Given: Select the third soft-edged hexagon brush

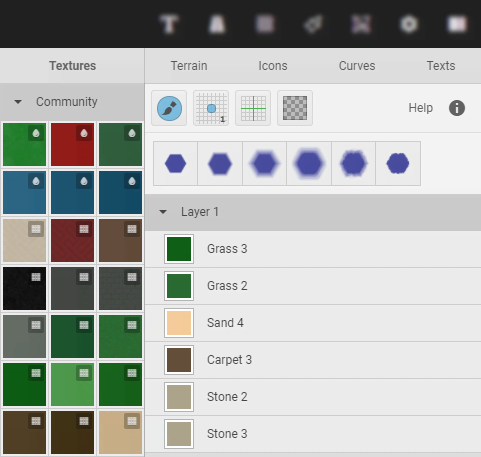Looking at the screenshot, I should tap(264, 163).
